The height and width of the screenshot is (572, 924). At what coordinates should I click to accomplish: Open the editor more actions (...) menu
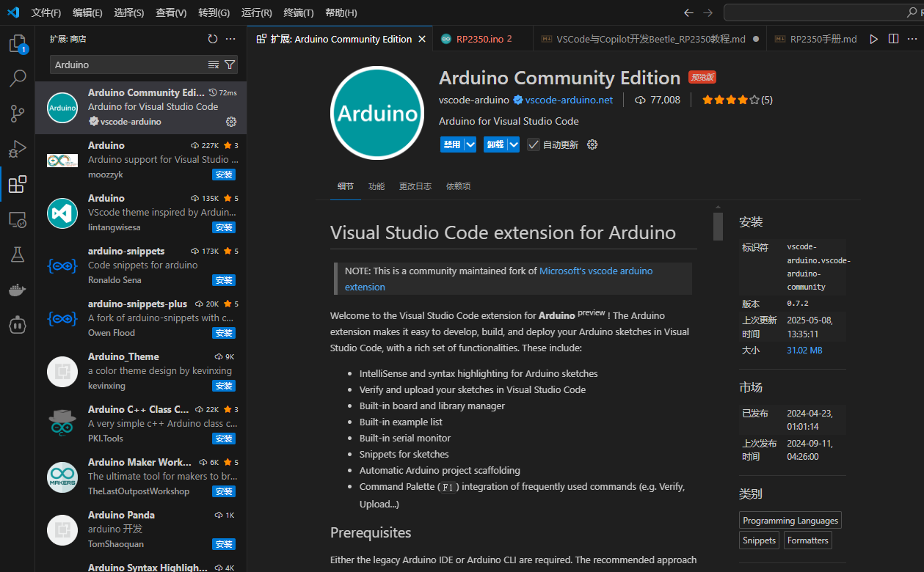912,39
